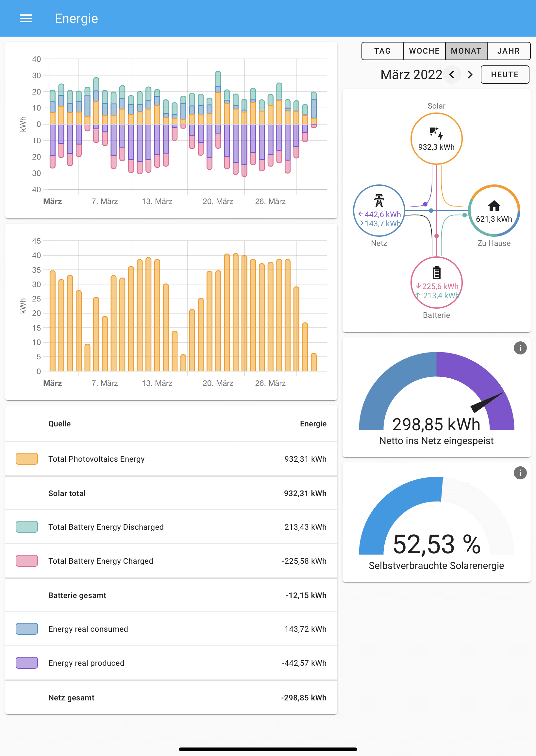Go to previous month with left chevron
Viewport: 536px width, 756px height.
coord(451,75)
